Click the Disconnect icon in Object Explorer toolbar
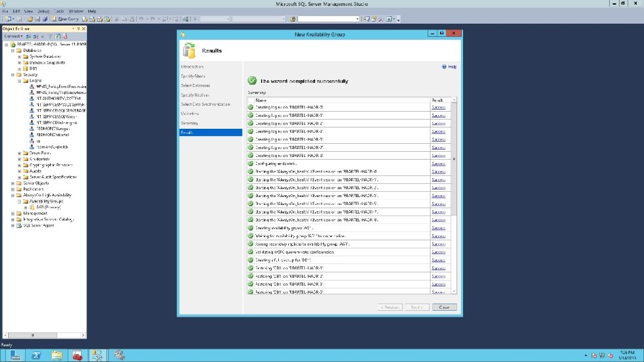This screenshot has height=362, width=644. point(36,37)
